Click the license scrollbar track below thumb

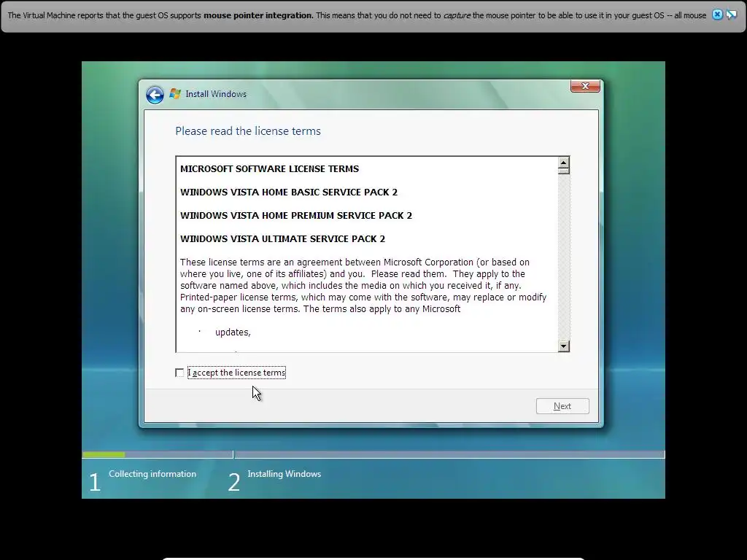point(564,257)
